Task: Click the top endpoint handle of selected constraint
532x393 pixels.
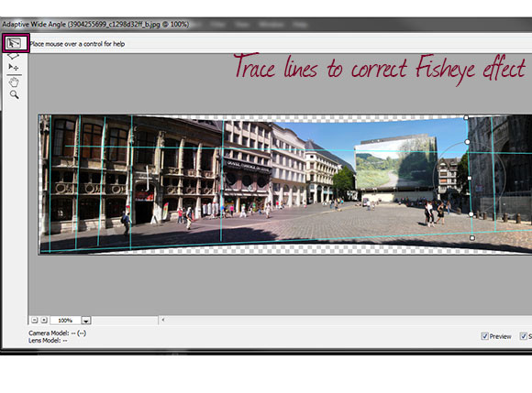Action: point(466,117)
